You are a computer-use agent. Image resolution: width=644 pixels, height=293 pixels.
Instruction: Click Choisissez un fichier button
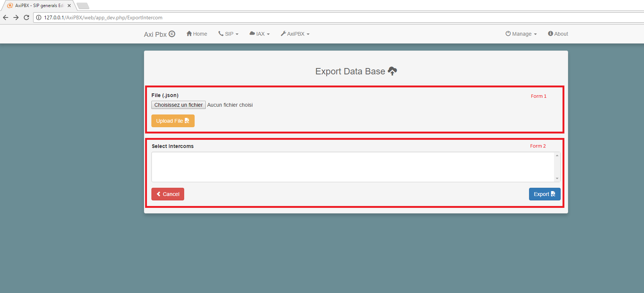pyautogui.click(x=179, y=105)
